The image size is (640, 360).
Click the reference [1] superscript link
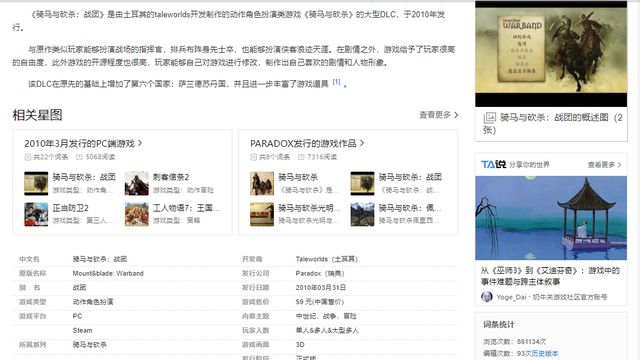coord(336,82)
